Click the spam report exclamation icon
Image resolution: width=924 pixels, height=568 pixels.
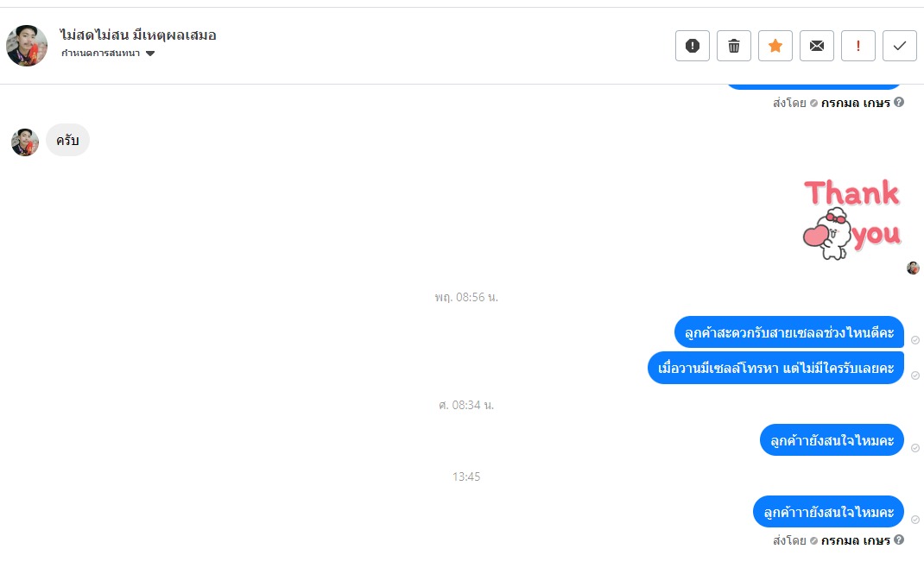point(693,46)
